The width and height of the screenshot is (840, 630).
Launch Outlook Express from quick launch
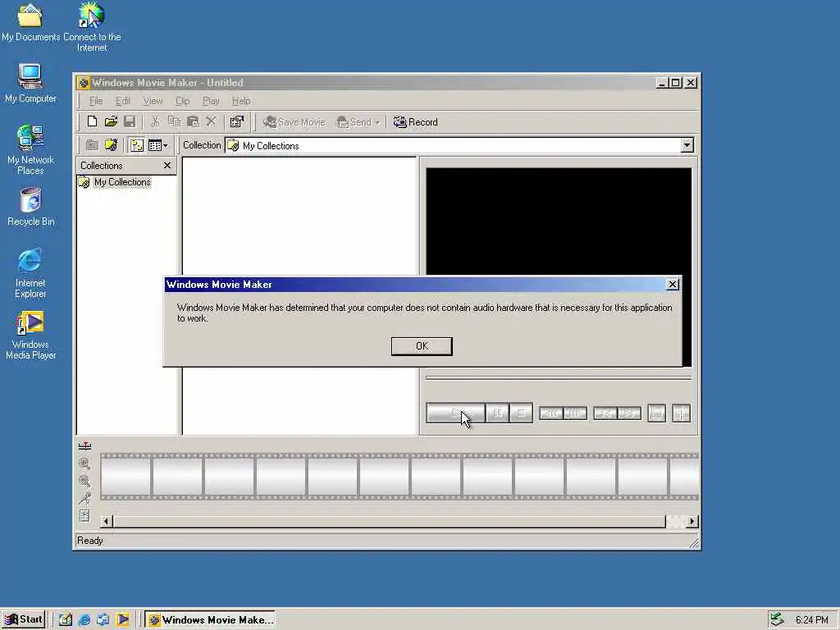(103, 620)
